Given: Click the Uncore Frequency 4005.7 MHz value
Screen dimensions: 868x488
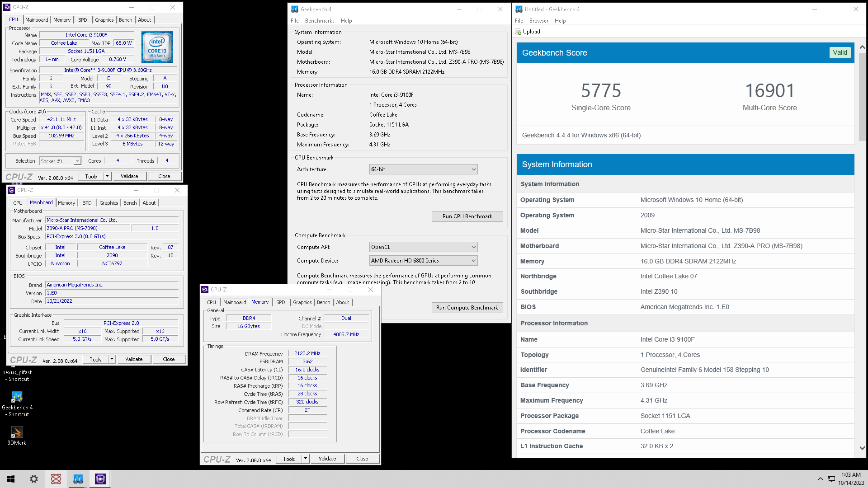Looking at the screenshot, I should pos(346,335).
